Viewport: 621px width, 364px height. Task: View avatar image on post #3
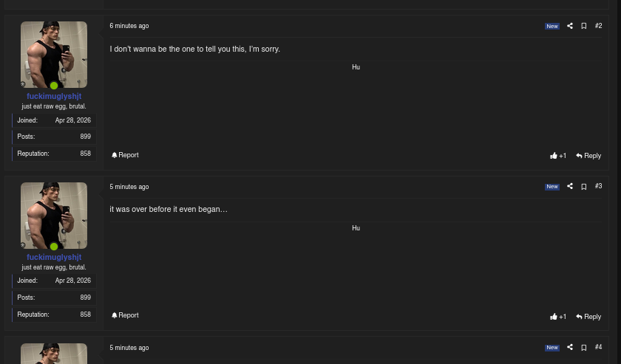(x=54, y=216)
